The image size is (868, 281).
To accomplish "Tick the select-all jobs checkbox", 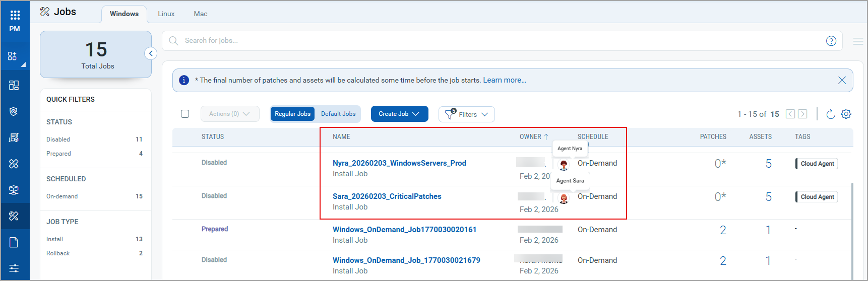I will tap(185, 114).
